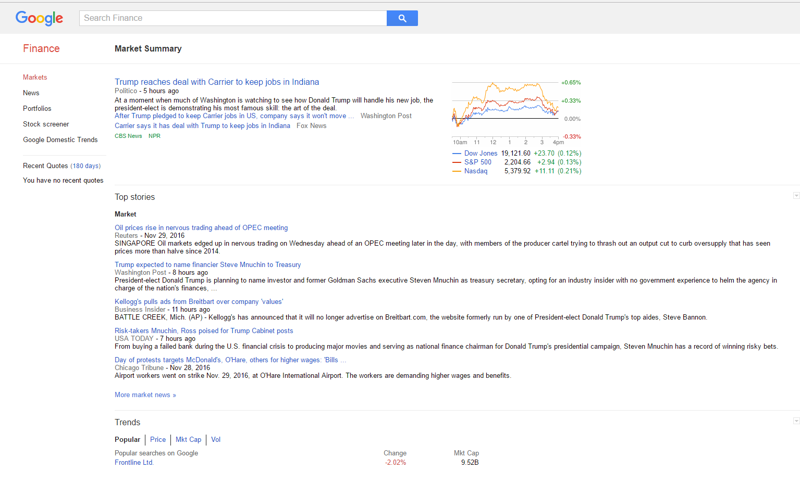Open the More market news link
This screenshot has width=800, height=483.
point(145,395)
